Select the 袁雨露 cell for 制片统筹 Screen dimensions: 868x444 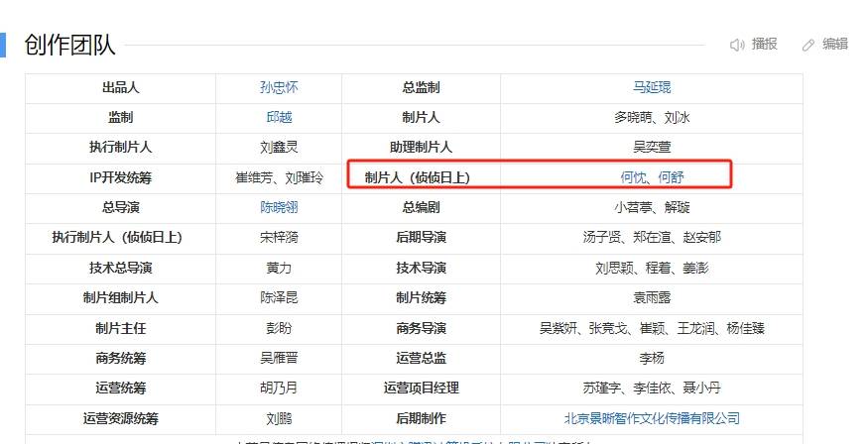652,297
